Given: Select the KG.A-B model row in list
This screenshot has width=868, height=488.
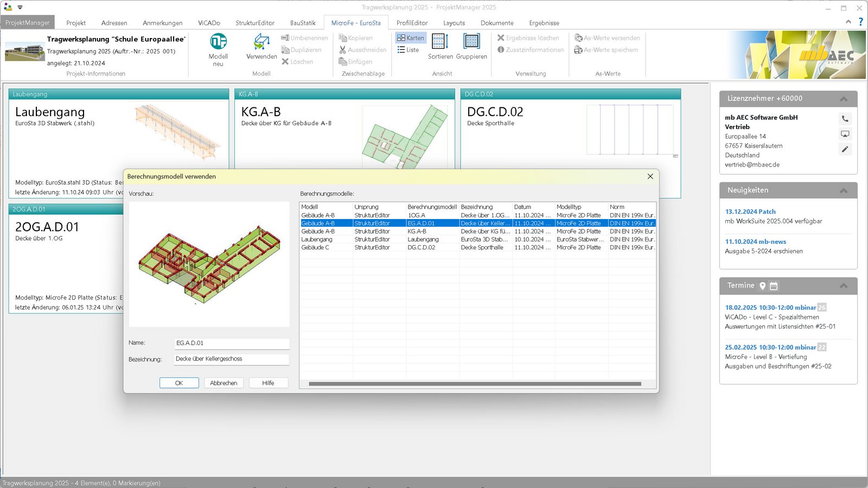Looking at the screenshot, I should coord(478,232).
